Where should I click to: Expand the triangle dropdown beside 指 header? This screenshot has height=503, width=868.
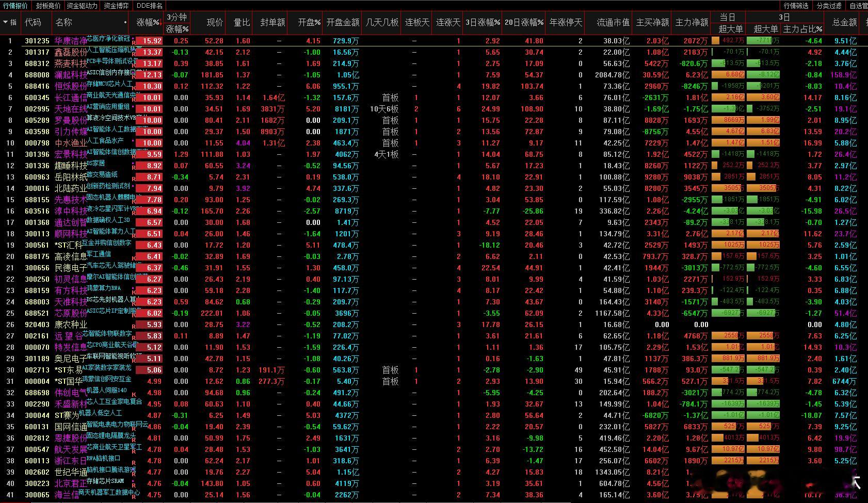(6, 22)
